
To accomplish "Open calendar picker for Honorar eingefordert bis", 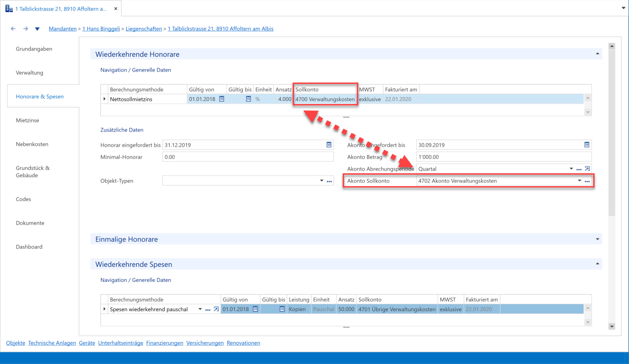I will coord(329,145).
